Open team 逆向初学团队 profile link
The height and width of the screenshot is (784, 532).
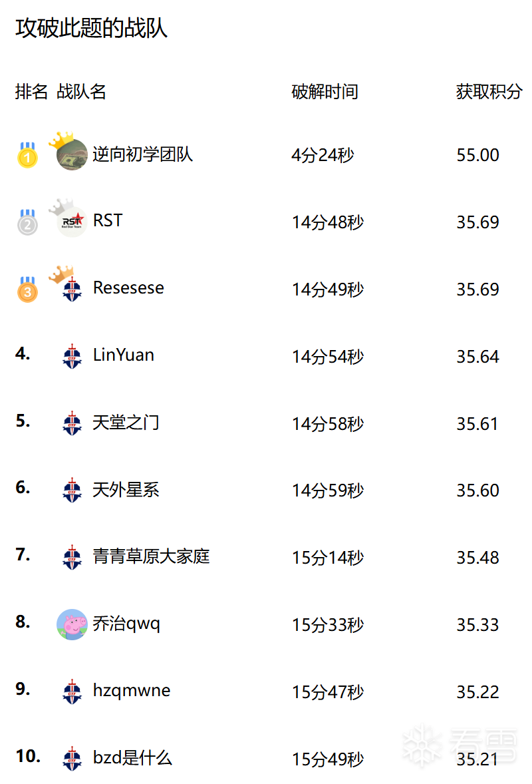142,154
